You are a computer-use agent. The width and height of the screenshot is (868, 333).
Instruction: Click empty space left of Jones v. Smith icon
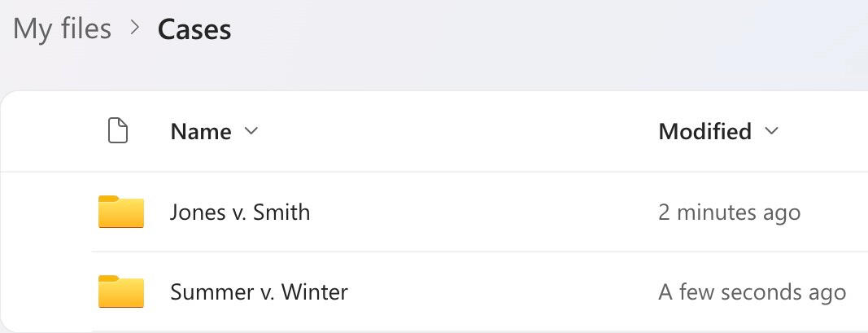coord(49,213)
